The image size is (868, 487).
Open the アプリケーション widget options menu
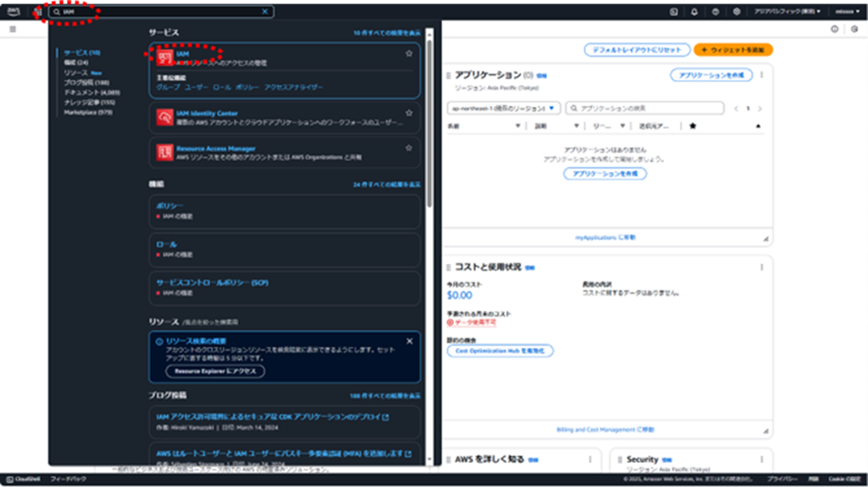pos(762,75)
